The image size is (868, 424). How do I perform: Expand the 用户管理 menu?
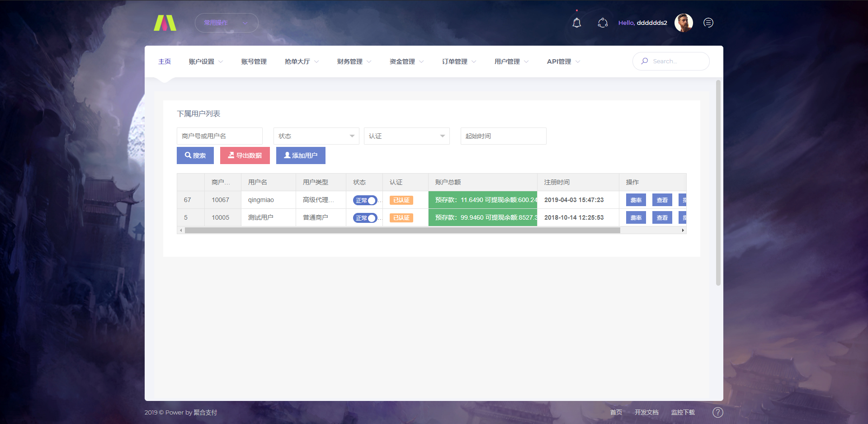pos(511,61)
